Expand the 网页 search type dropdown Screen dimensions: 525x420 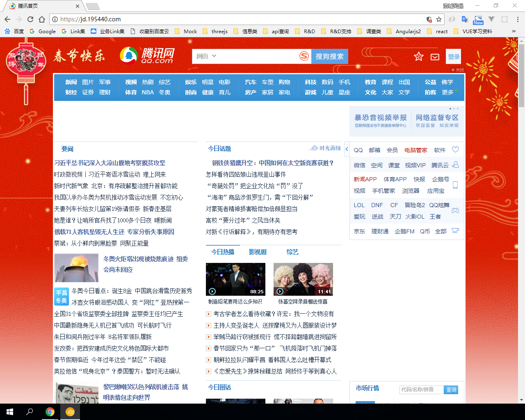tap(206, 56)
